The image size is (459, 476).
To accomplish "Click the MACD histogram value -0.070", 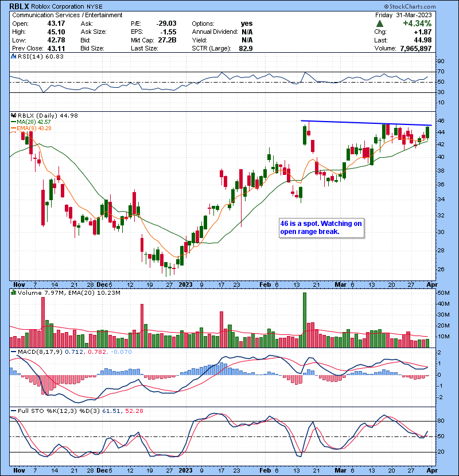I will point(121,352).
